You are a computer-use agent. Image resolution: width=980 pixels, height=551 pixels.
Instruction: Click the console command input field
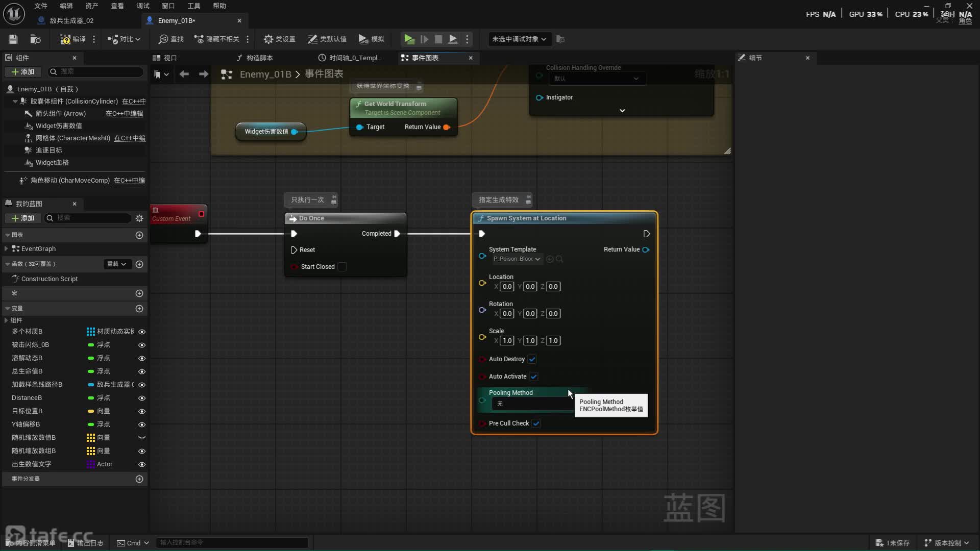(232, 543)
